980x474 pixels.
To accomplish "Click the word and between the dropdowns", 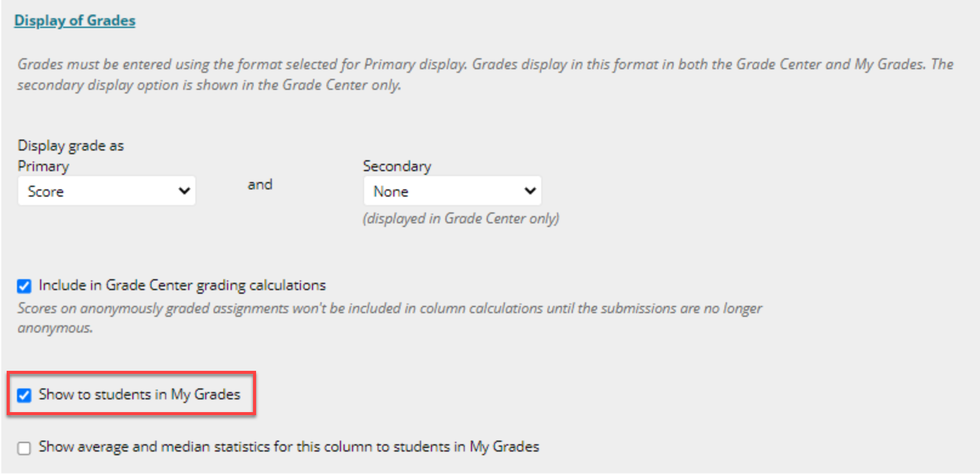I will 260,185.
